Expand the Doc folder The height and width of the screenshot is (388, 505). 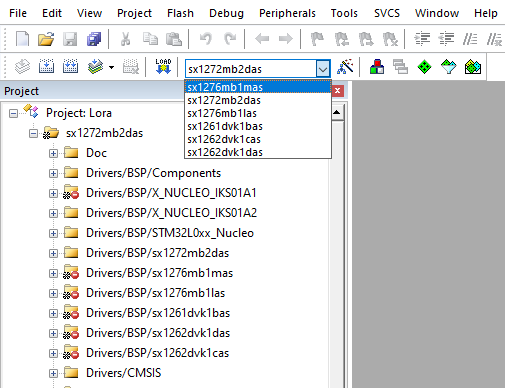pyautogui.click(x=53, y=153)
